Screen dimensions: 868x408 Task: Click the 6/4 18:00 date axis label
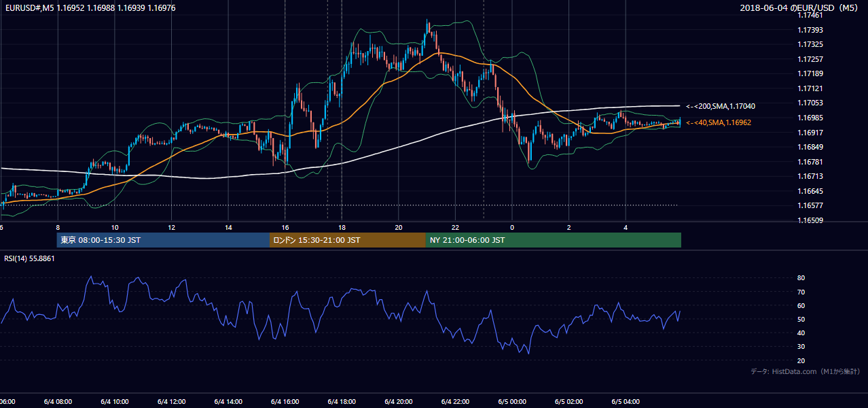coord(342,402)
